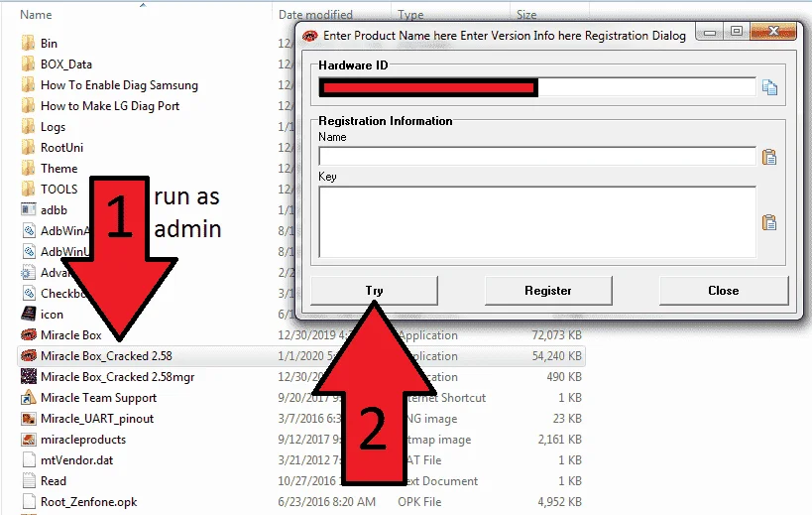Click the 2,161 KB size cell
812x515 pixels.
pos(560,440)
